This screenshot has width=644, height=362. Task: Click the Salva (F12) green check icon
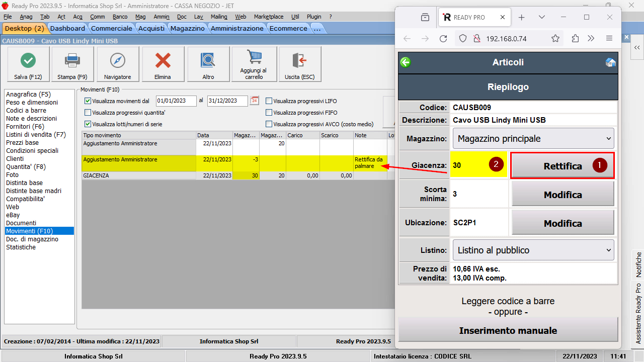pos(28,61)
